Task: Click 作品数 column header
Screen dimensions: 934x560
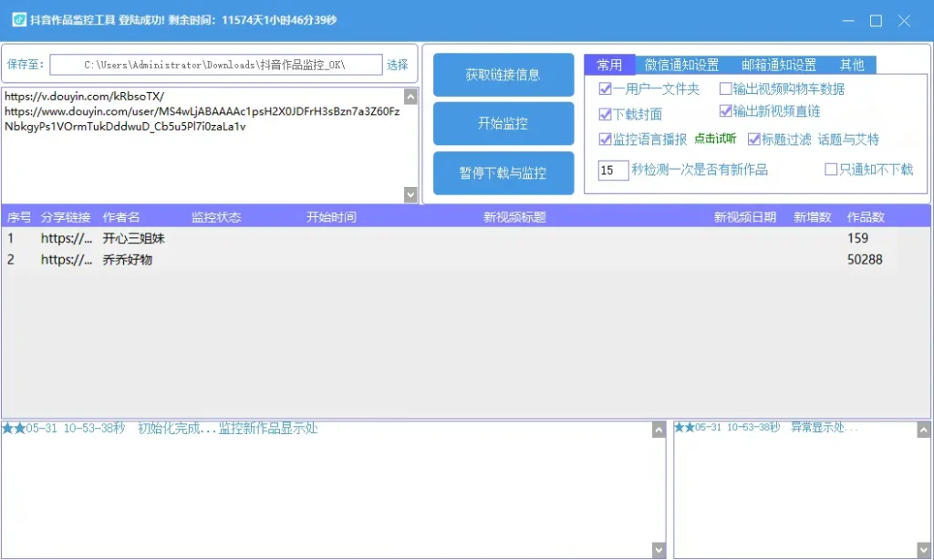Action: click(867, 217)
